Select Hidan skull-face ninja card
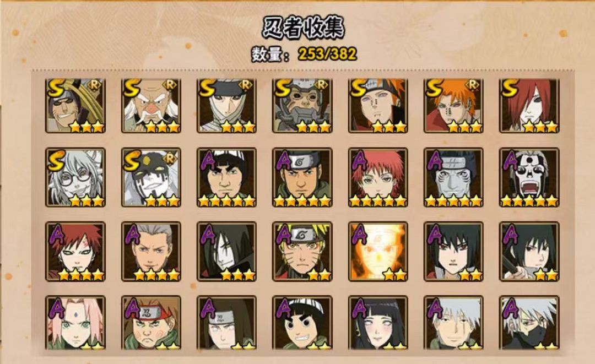 [529, 177]
